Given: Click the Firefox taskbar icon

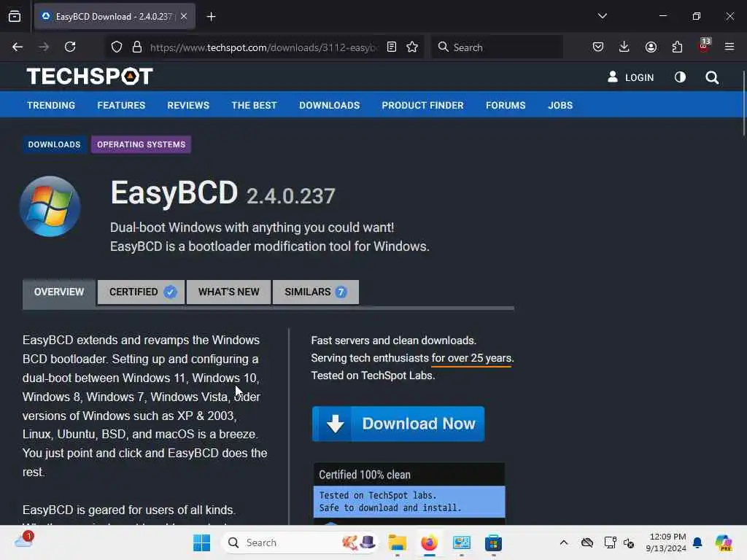Looking at the screenshot, I should click(x=429, y=542).
